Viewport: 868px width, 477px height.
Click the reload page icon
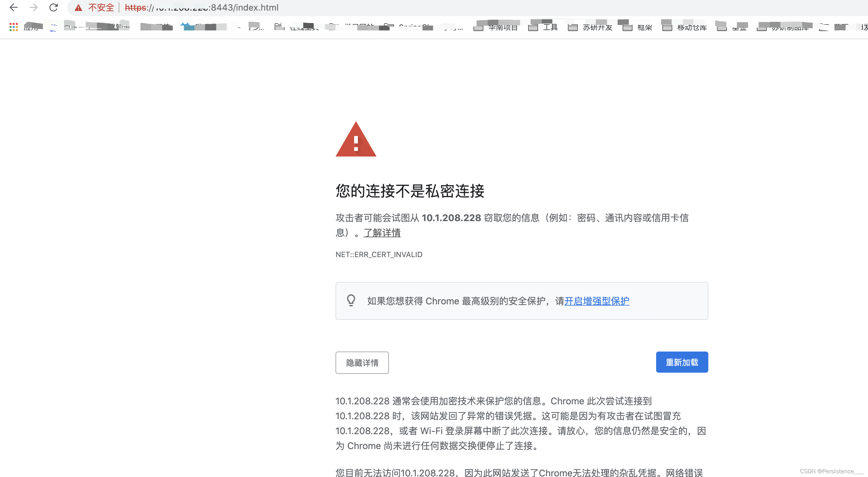[x=53, y=7]
